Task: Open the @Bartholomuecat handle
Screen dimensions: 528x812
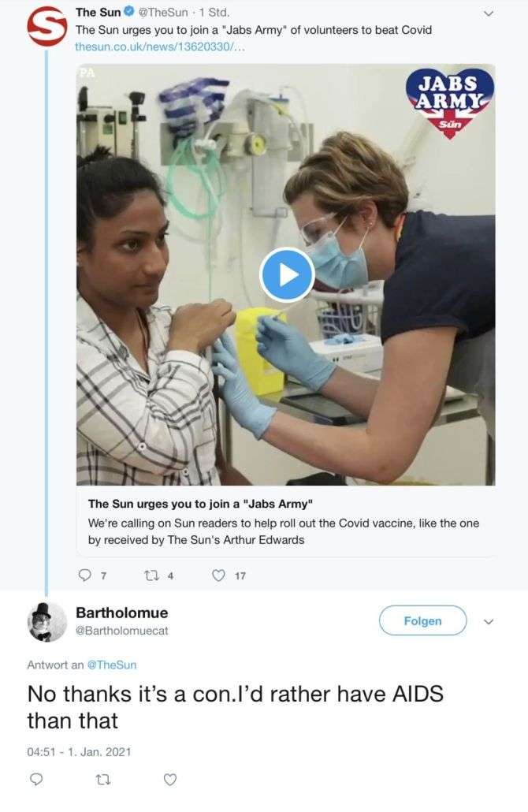Action: pyautogui.click(x=122, y=630)
